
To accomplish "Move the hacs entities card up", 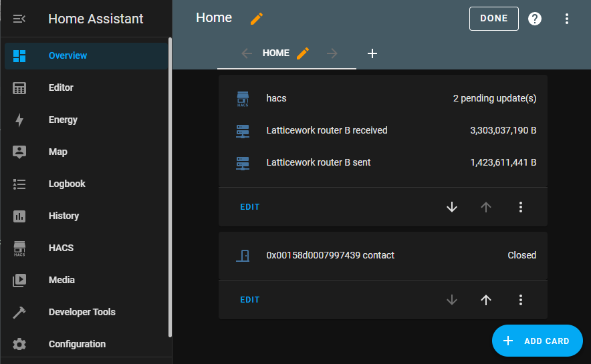I will click(x=486, y=207).
